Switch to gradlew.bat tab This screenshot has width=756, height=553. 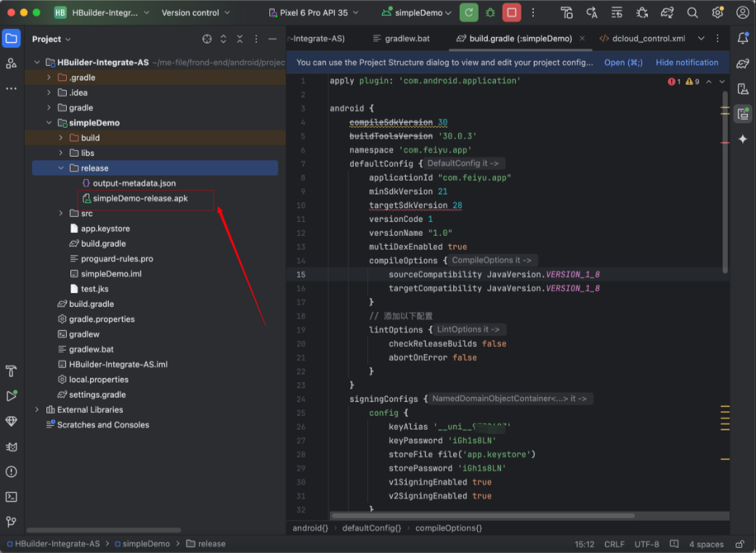402,38
